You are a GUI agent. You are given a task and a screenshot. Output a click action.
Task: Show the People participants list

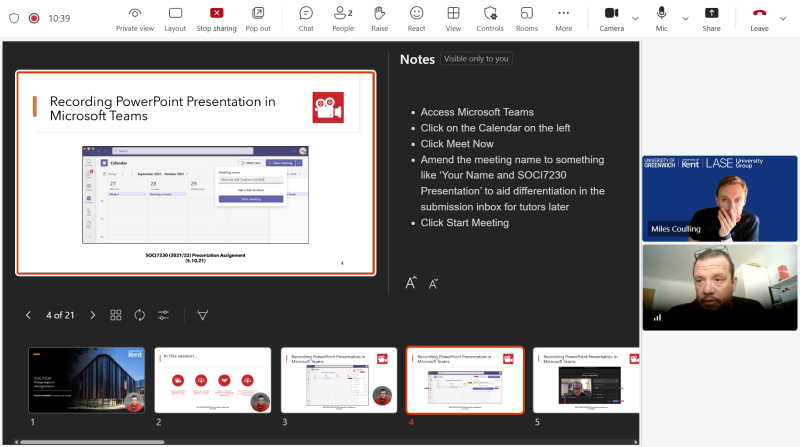(343, 19)
